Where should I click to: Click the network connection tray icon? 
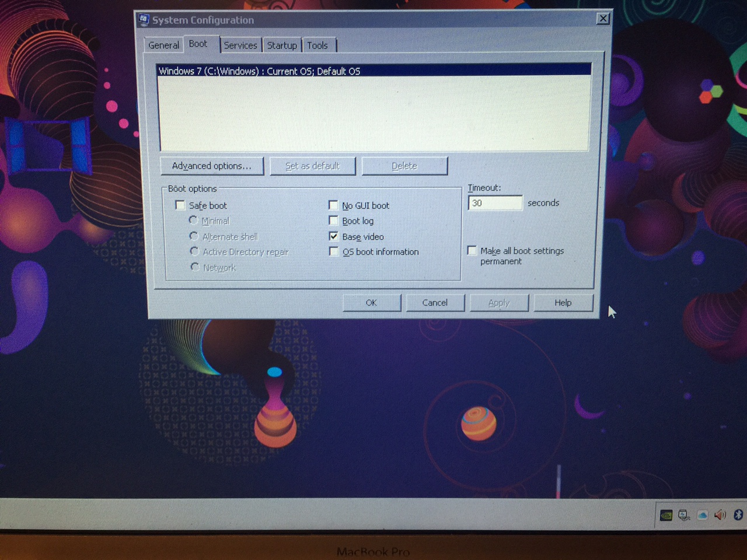(x=684, y=515)
